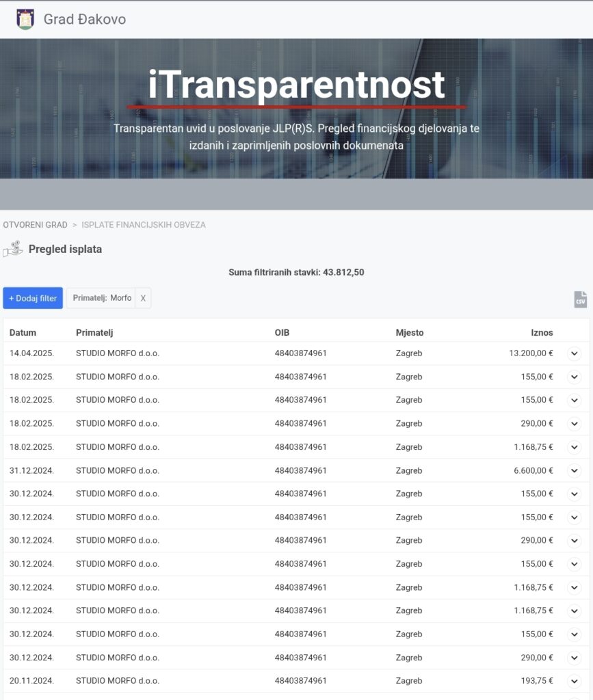
Task: Expand the 6.600,00 € payment from 31.12.2024
Action: click(x=574, y=470)
